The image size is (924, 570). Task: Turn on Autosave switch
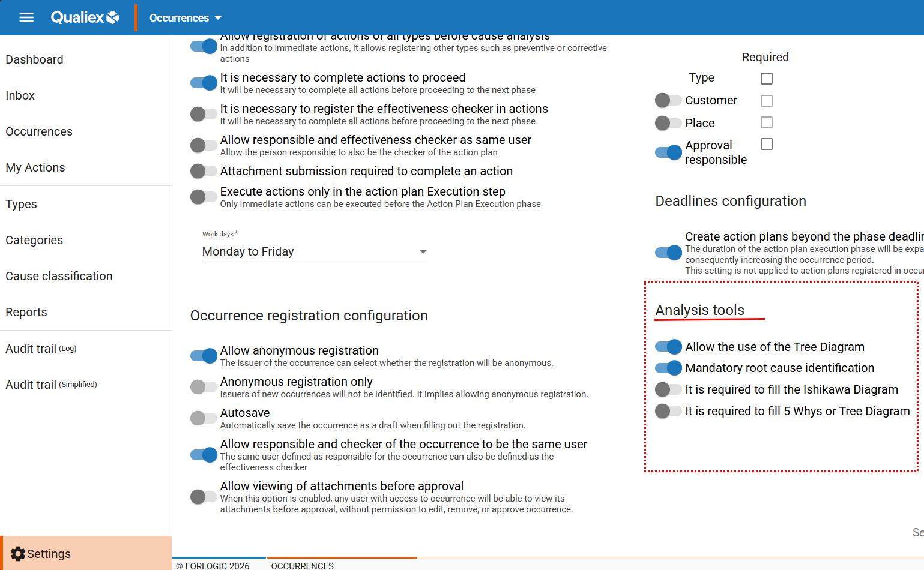(x=203, y=418)
